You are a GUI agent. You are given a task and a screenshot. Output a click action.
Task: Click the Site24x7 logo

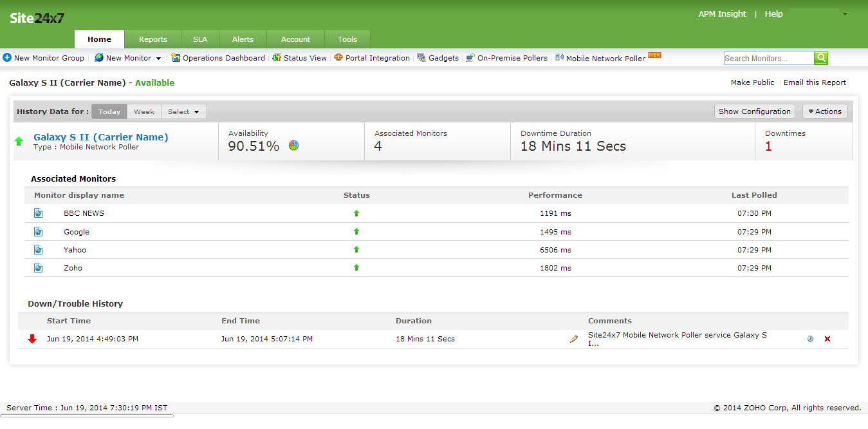click(37, 17)
